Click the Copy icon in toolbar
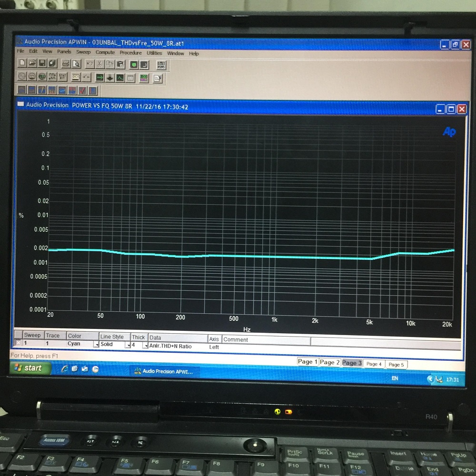476x476 pixels. pyautogui.click(x=110, y=64)
